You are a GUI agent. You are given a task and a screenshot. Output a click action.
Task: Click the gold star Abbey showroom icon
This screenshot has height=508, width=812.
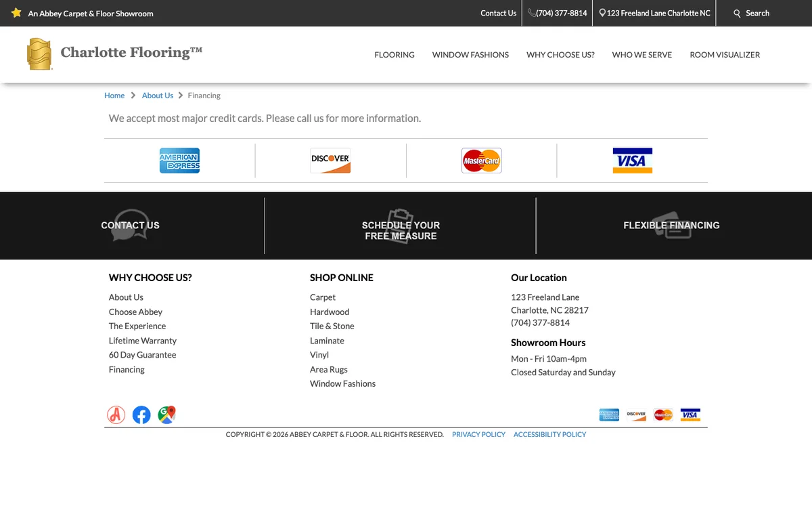coord(17,13)
